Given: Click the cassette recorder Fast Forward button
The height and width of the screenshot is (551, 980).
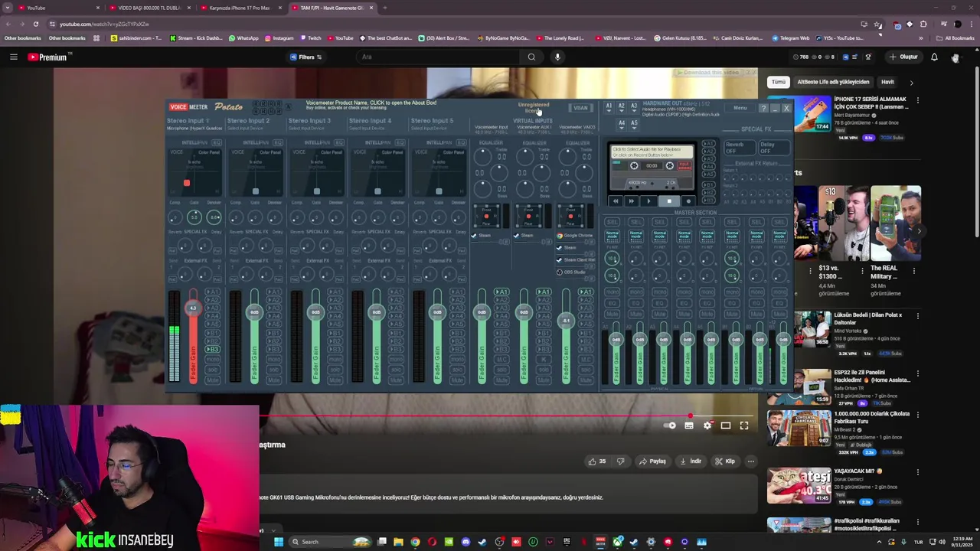Looking at the screenshot, I should click(x=631, y=201).
